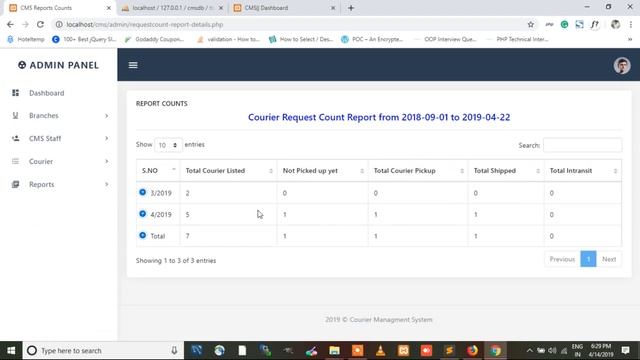The image size is (640, 360).
Task: Open Courier menu in sidebar
Action: click(x=41, y=161)
